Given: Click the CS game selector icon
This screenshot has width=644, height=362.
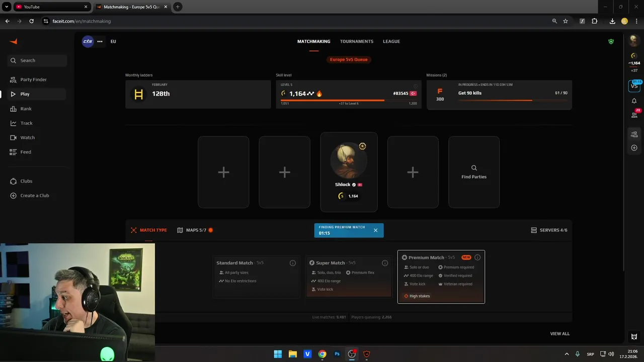Looking at the screenshot, I should click(88, 41).
